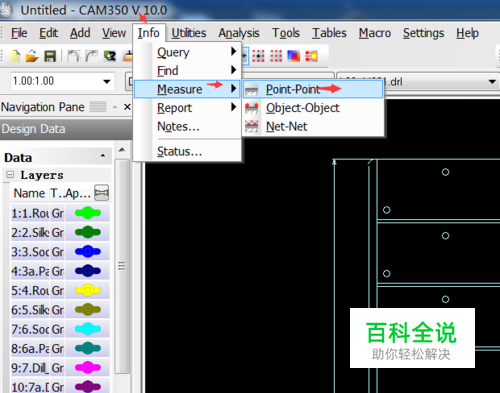Select Net-Net measure option

pos(313,127)
